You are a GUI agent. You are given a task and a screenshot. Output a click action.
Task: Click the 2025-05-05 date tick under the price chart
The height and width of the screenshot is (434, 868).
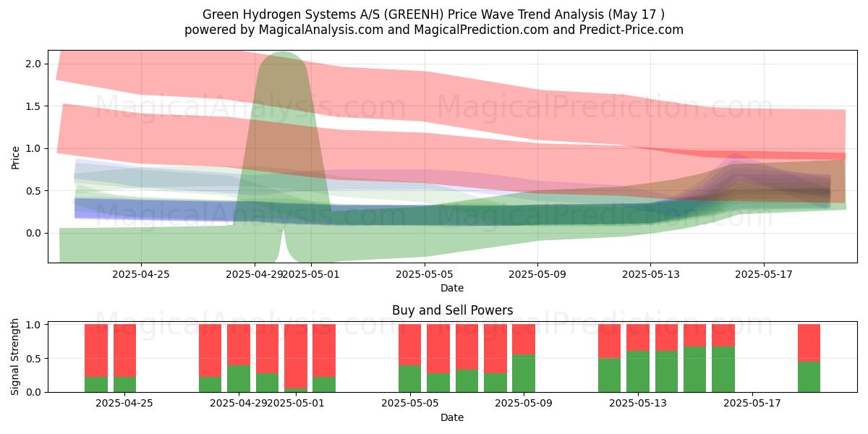tap(425, 274)
